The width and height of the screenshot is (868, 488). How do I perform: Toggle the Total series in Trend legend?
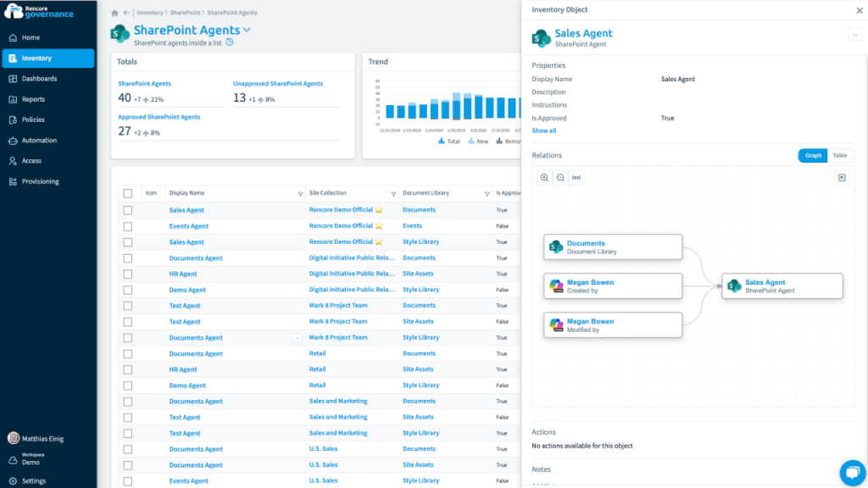pyautogui.click(x=449, y=141)
